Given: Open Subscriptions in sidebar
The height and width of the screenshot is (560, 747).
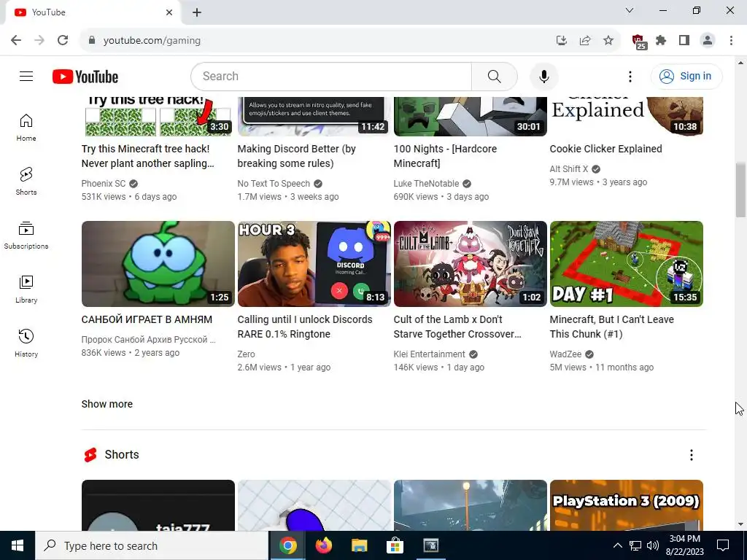Looking at the screenshot, I should coord(26,236).
